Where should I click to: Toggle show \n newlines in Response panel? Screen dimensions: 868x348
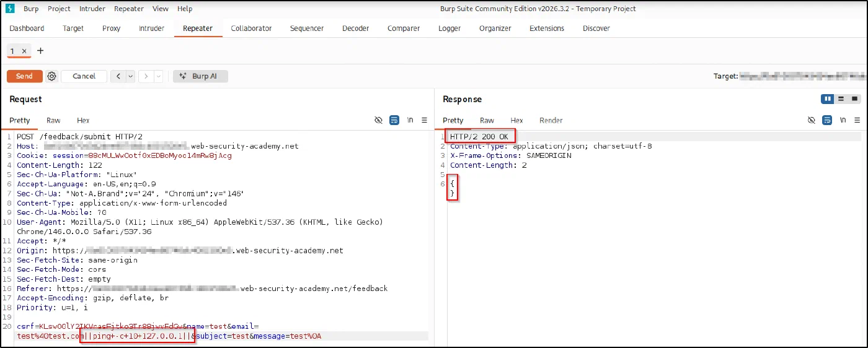pyautogui.click(x=843, y=120)
